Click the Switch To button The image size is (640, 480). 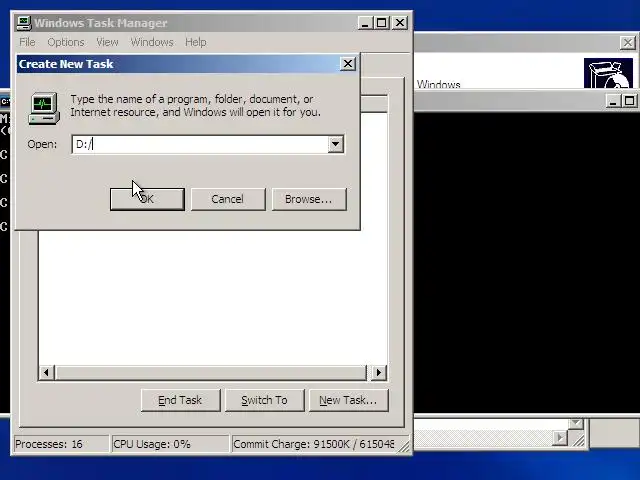click(x=264, y=400)
